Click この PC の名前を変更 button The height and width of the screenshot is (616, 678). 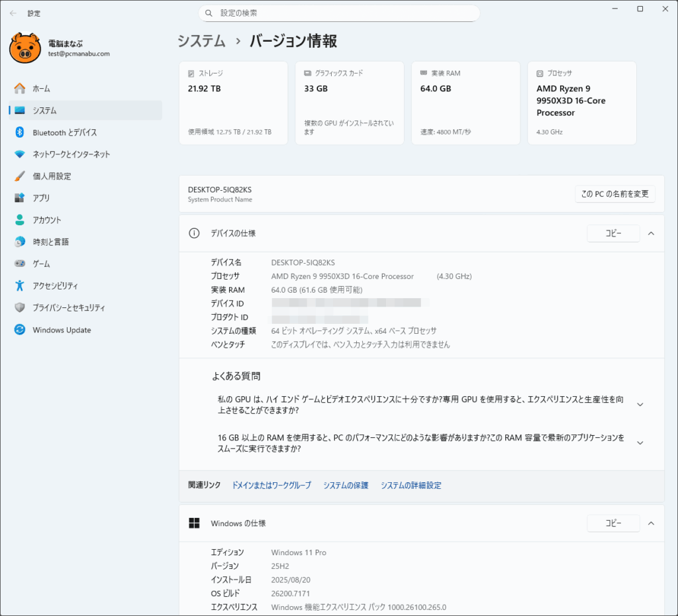pyautogui.click(x=614, y=194)
